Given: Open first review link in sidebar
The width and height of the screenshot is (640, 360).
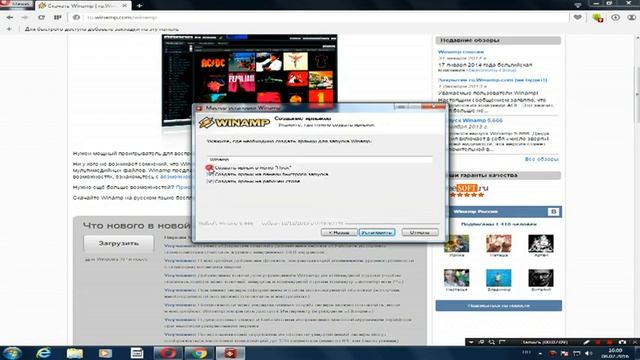Looking at the screenshot, I should 461,52.
